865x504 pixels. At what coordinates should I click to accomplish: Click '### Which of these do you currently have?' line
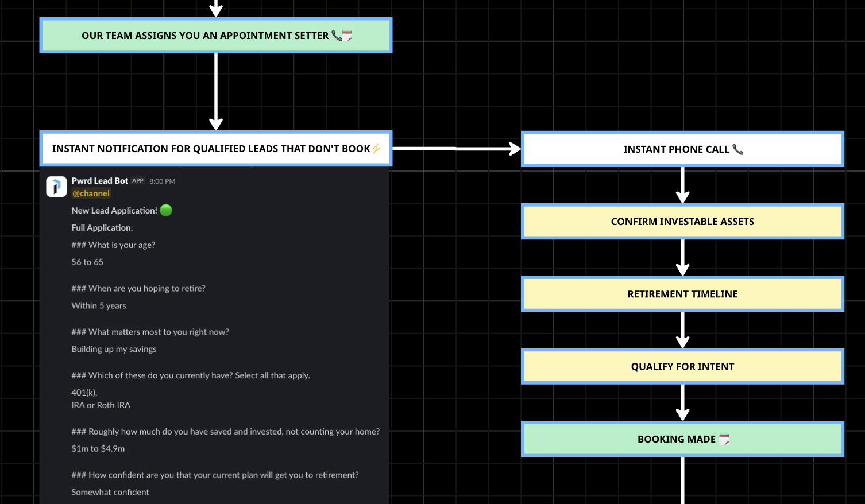click(191, 375)
